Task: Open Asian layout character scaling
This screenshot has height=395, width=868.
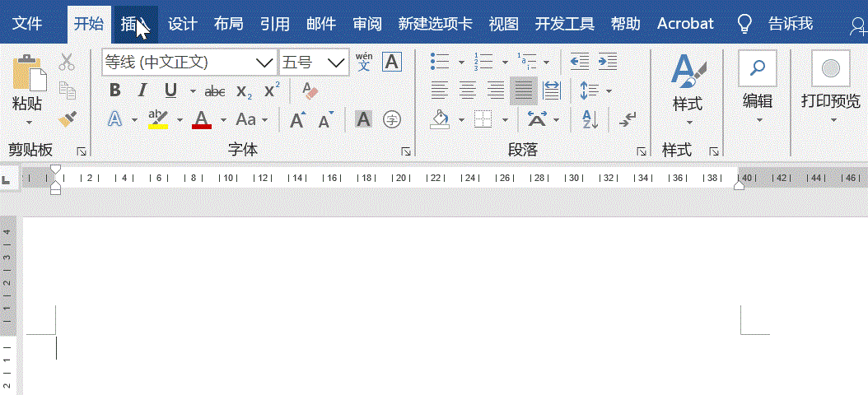Action: point(537,119)
